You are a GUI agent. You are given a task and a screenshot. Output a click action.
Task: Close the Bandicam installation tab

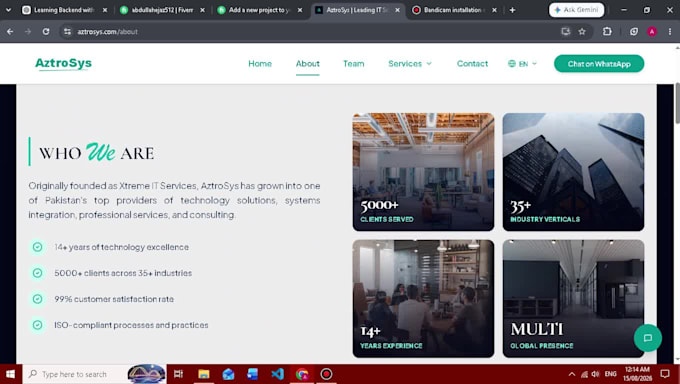click(x=494, y=10)
